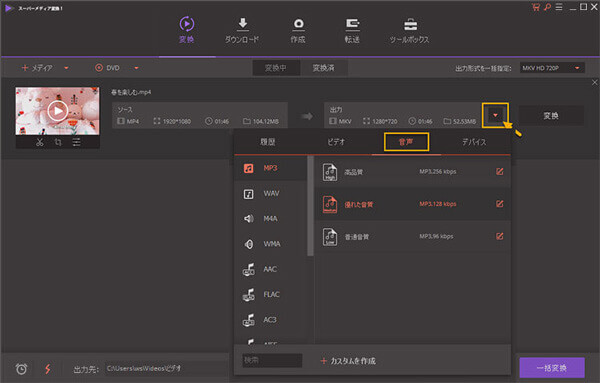Switch to the 変換済 tab
600x383 pixels.
pos(324,68)
